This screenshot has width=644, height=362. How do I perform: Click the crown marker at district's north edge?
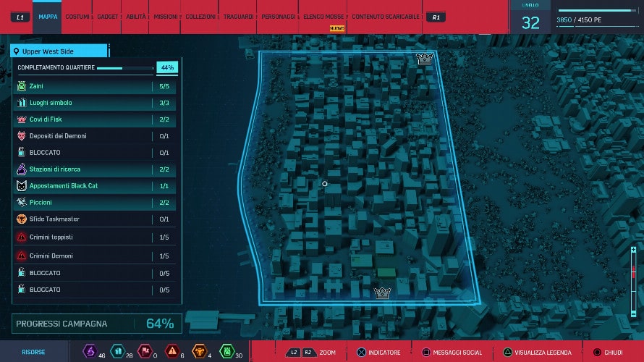[424, 59]
